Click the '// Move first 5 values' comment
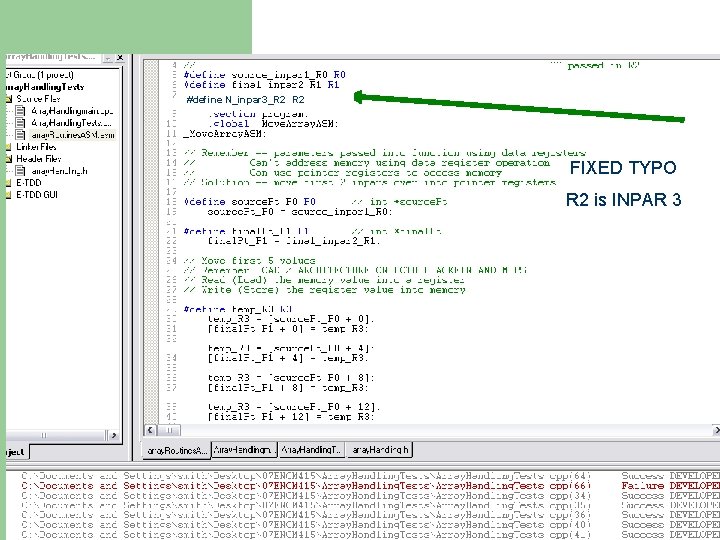The height and width of the screenshot is (540, 720). pos(249,261)
